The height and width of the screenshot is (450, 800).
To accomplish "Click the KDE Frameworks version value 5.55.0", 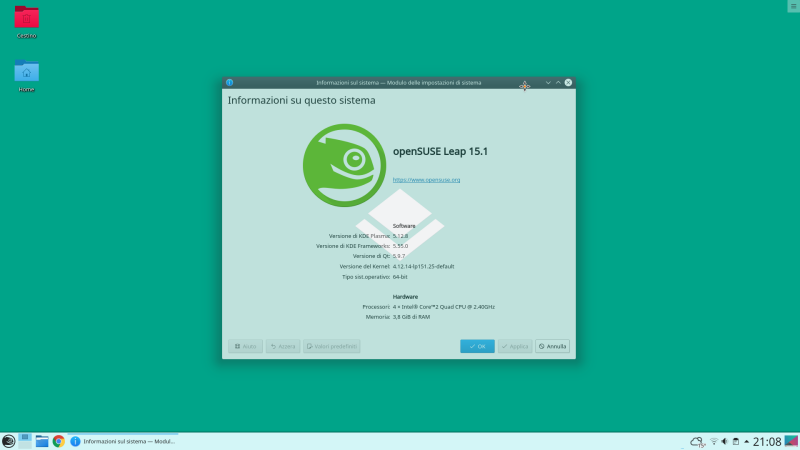I will [x=401, y=246].
